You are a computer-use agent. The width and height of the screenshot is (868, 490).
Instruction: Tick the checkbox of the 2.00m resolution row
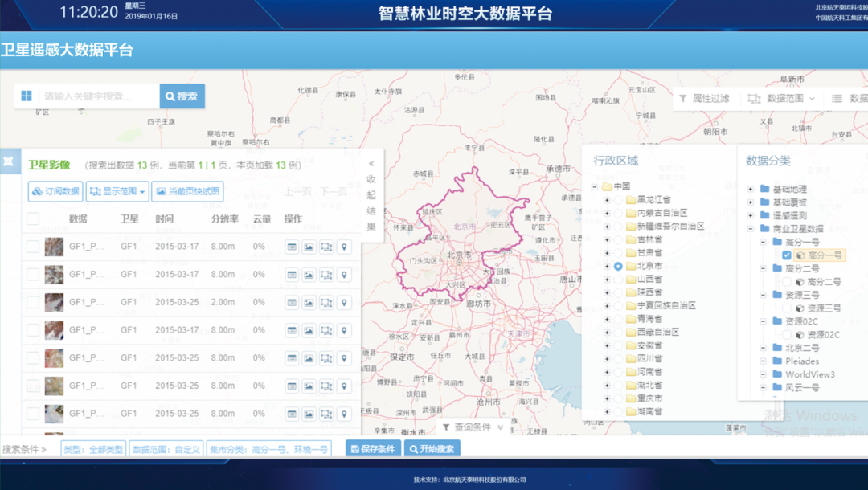(33, 302)
